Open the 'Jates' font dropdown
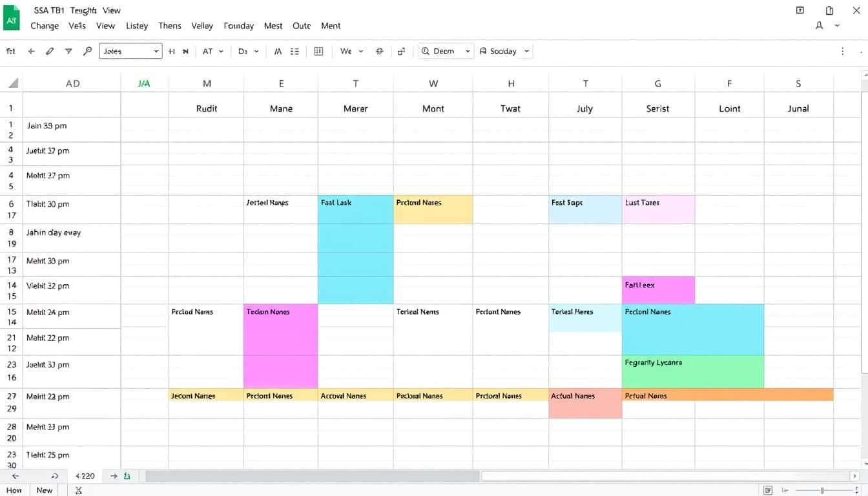Image resolution: width=868 pixels, height=496 pixels. [x=130, y=51]
